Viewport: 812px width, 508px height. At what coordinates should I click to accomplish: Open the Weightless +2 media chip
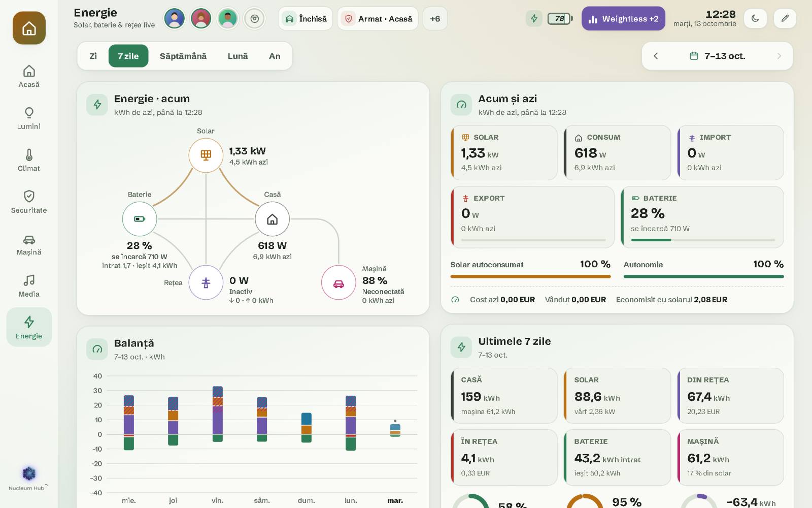(623, 19)
